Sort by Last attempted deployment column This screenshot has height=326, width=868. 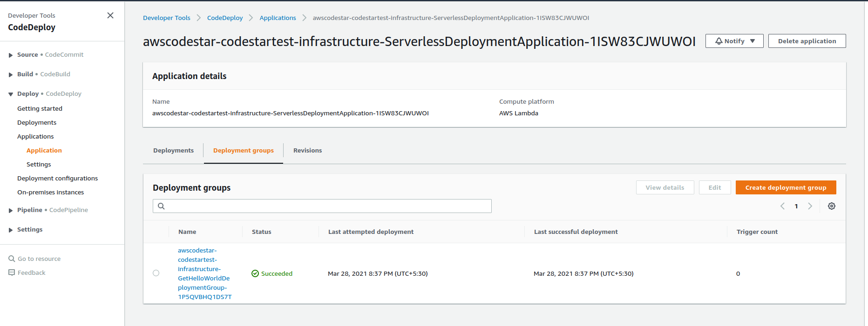coord(371,232)
